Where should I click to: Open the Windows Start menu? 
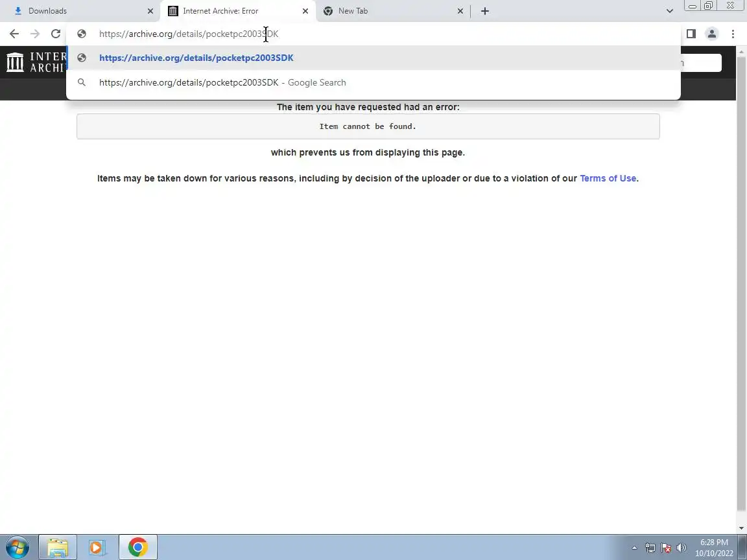point(17,547)
